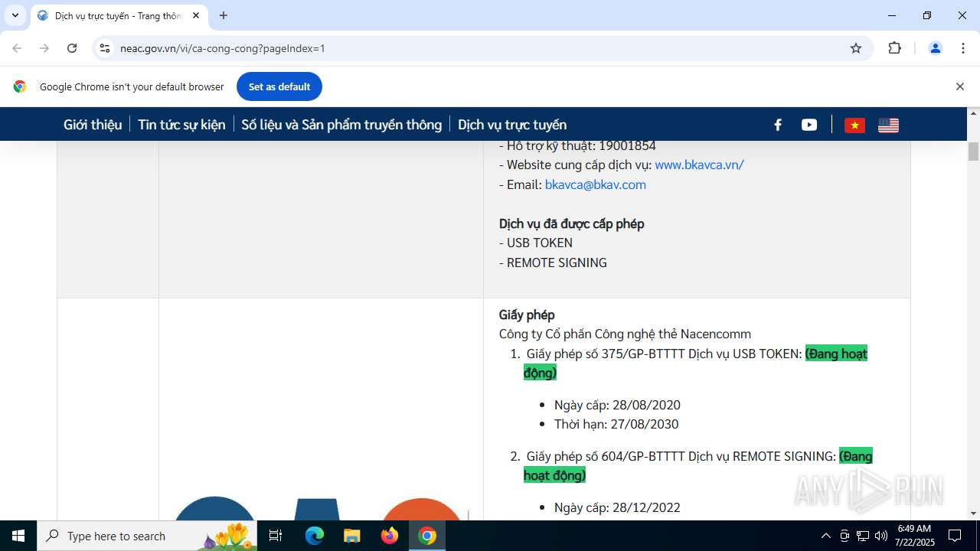Screen dimensions: 980x551
Task: Open volume control tray icon
Action: coord(881,536)
